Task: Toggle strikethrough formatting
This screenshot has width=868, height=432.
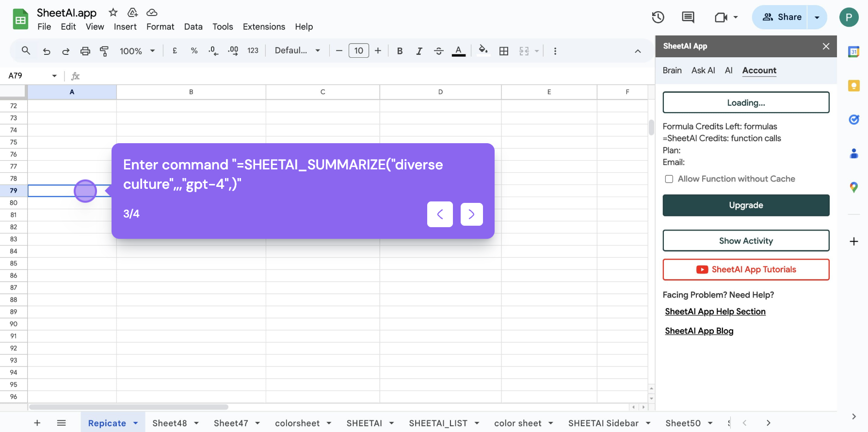Action: click(439, 51)
